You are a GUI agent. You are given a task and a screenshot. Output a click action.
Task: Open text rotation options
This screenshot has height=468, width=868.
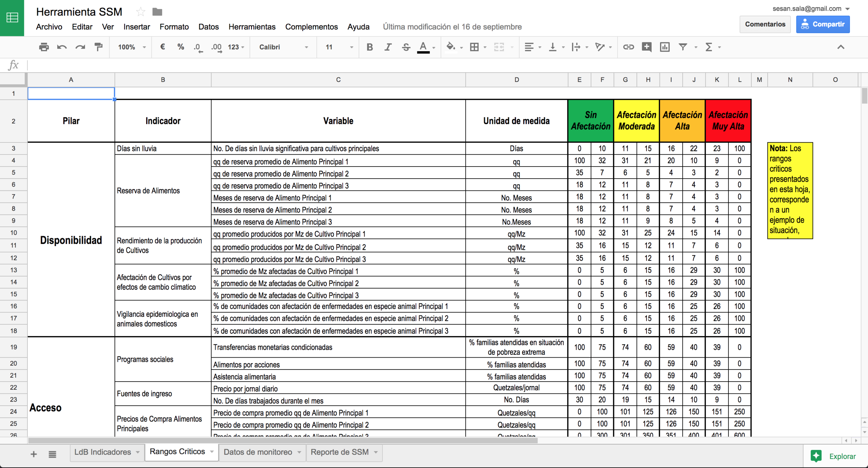[x=600, y=47]
